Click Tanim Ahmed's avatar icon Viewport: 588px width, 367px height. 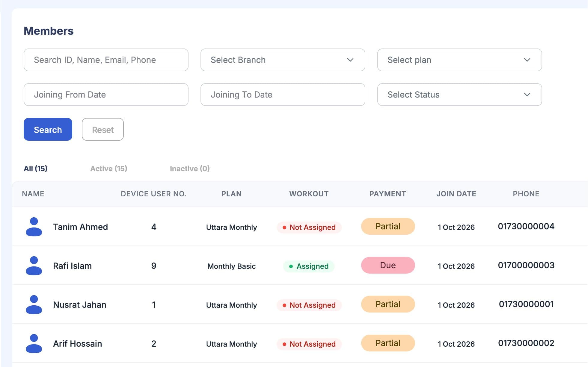tap(34, 227)
